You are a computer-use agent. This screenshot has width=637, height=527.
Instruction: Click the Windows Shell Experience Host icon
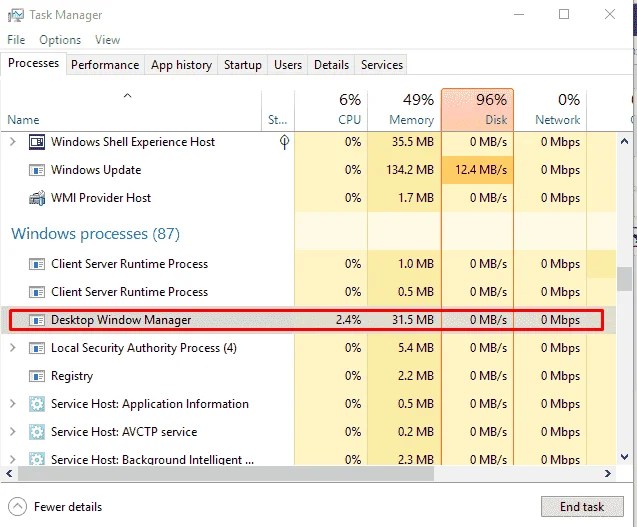coord(37,142)
